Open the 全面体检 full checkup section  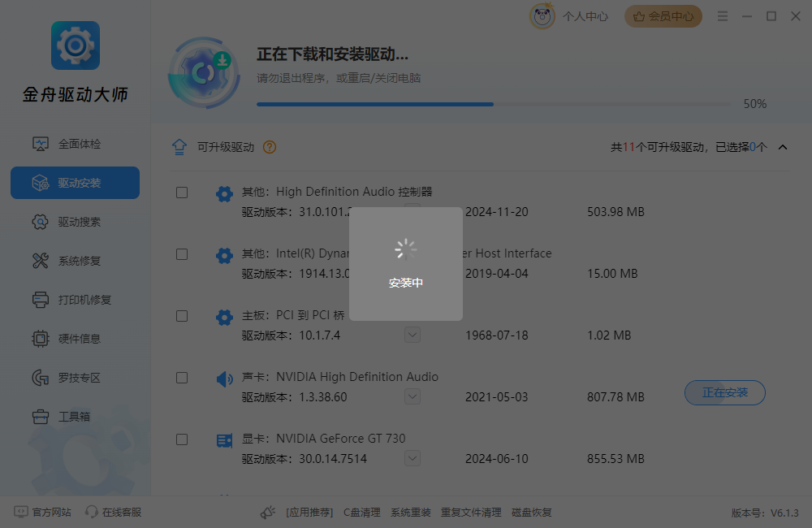pos(75,144)
